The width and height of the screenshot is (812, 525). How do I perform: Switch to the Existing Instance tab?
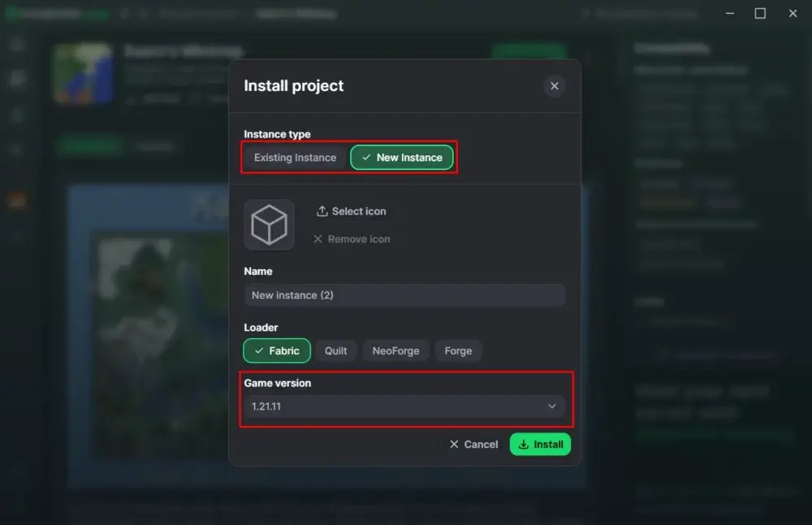294,157
